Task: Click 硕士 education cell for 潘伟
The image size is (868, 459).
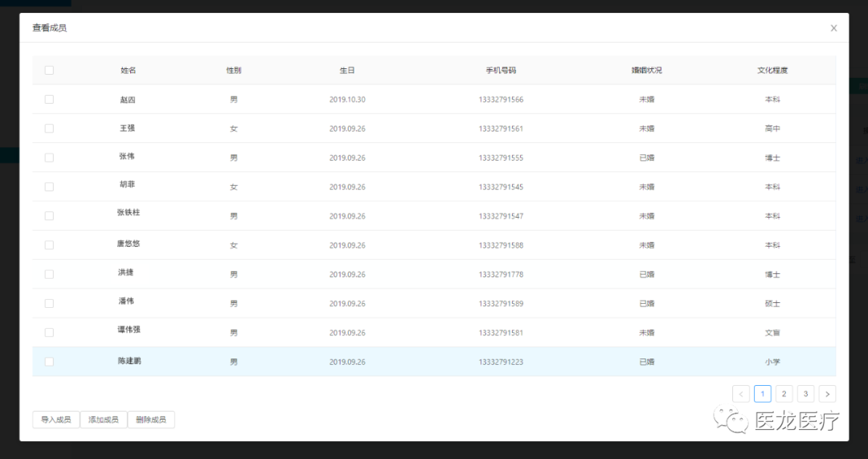Action: (x=772, y=303)
